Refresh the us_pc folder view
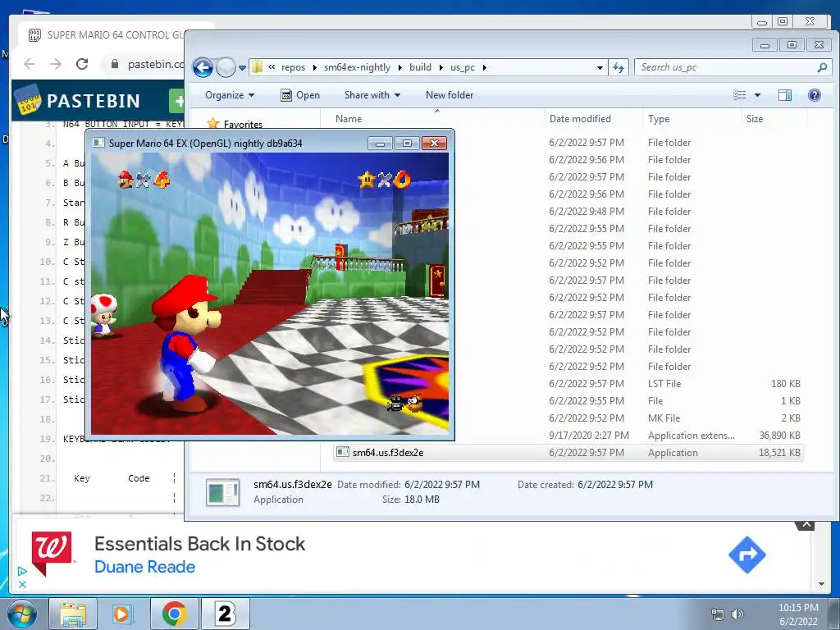This screenshot has width=840, height=630. [619, 67]
